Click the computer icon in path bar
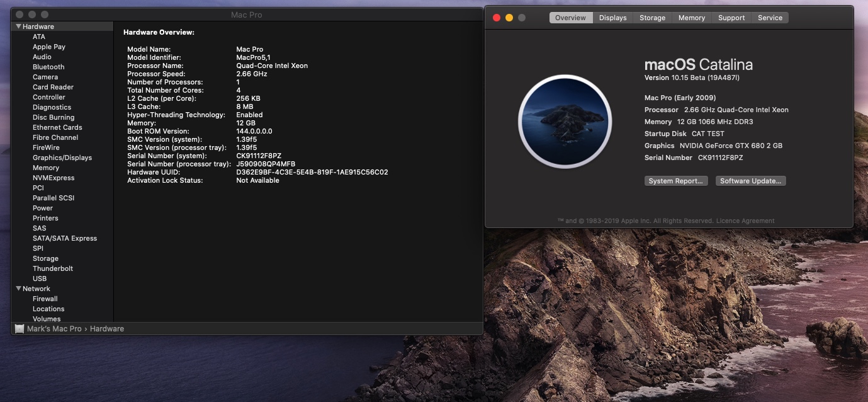This screenshot has width=868, height=402. [20, 329]
